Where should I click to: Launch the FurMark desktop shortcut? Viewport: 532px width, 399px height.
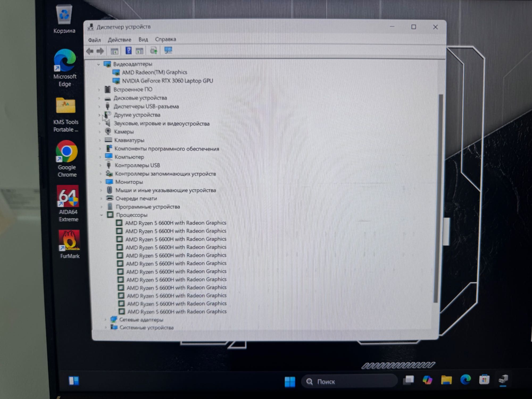click(x=69, y=244)
